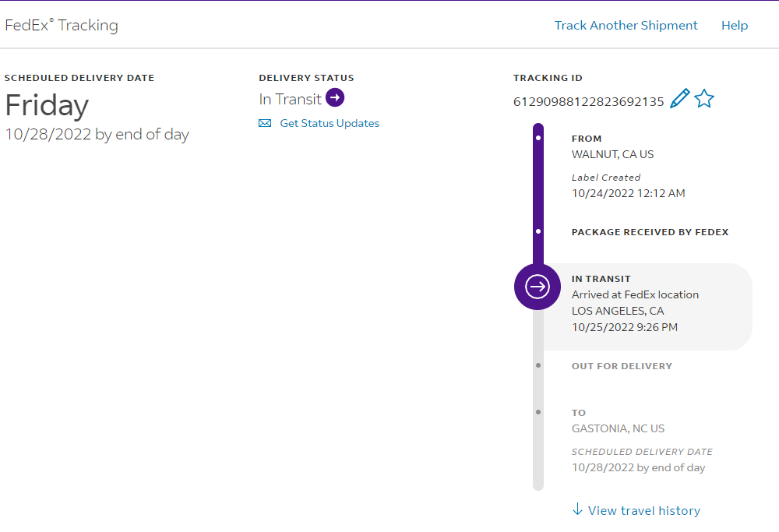
Task: Open Get Status Updates link
Action: [330, 123]
